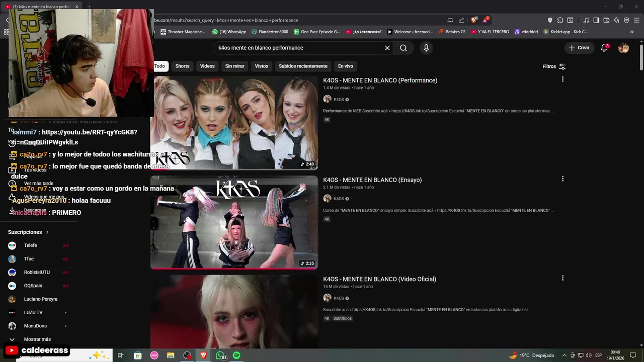Open Brave main hamburger menu
This screenshot has height=362, width=644.
636,20
